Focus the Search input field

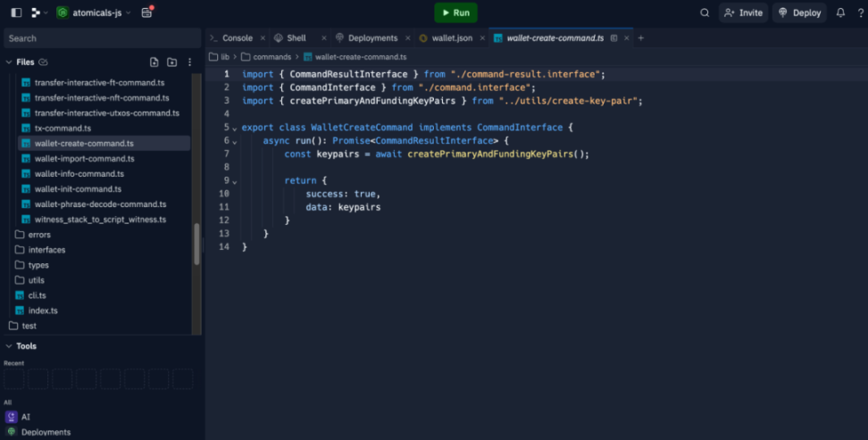[x=103, y=38]
